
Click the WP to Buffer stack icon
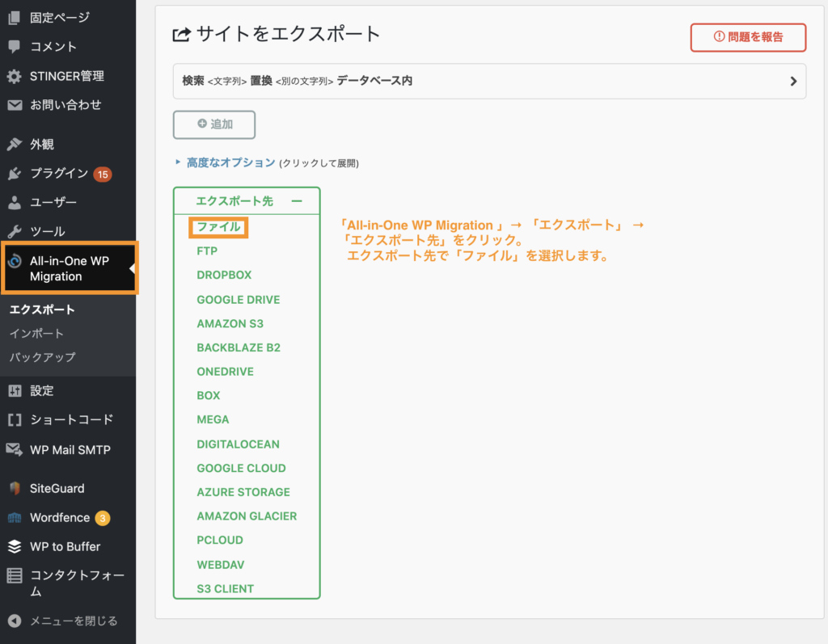[15, 547]
